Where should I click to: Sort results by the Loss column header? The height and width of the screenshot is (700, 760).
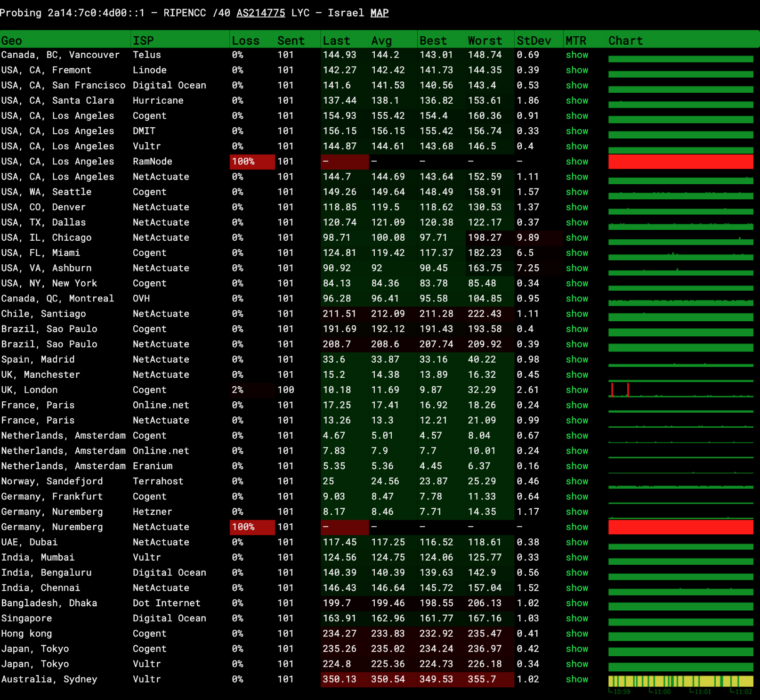click(x=245, y=41)
